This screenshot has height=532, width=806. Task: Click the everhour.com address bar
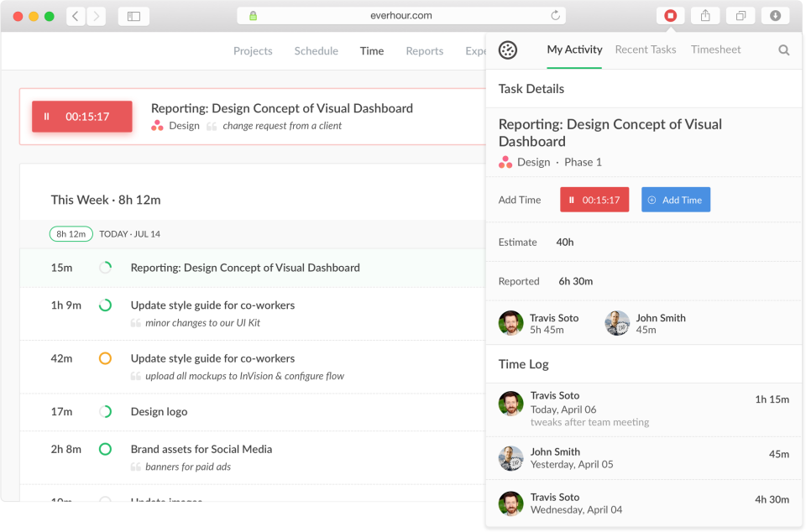[x=401, y=15]
